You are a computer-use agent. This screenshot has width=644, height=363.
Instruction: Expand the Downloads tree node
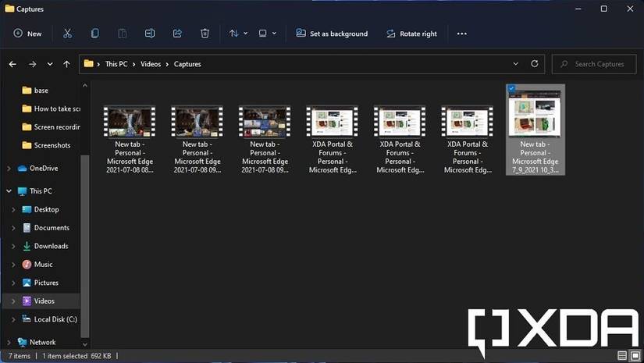tap(13, 246)
